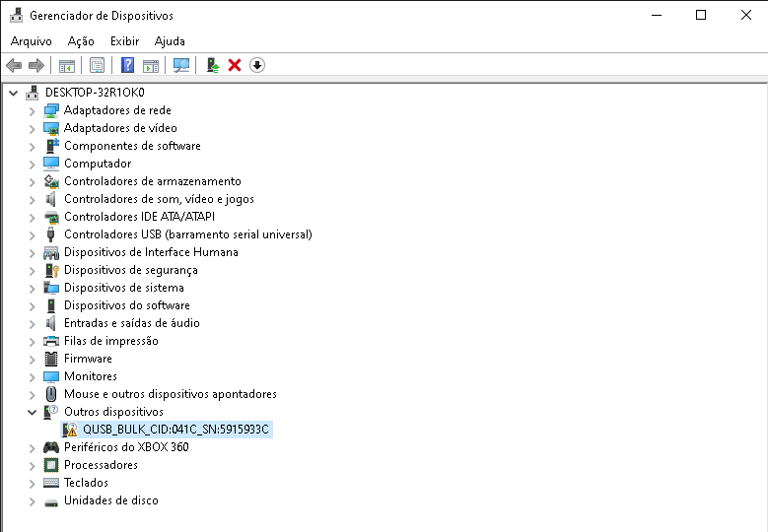Select the DESKTOP-32R1OK0 computer name
This screenshot has width=768, height=532.
[x=95, y=93]
